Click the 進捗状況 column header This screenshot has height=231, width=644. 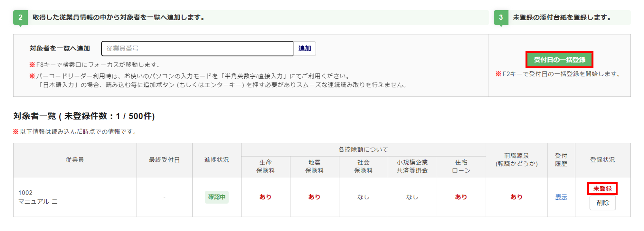[217, 160]
